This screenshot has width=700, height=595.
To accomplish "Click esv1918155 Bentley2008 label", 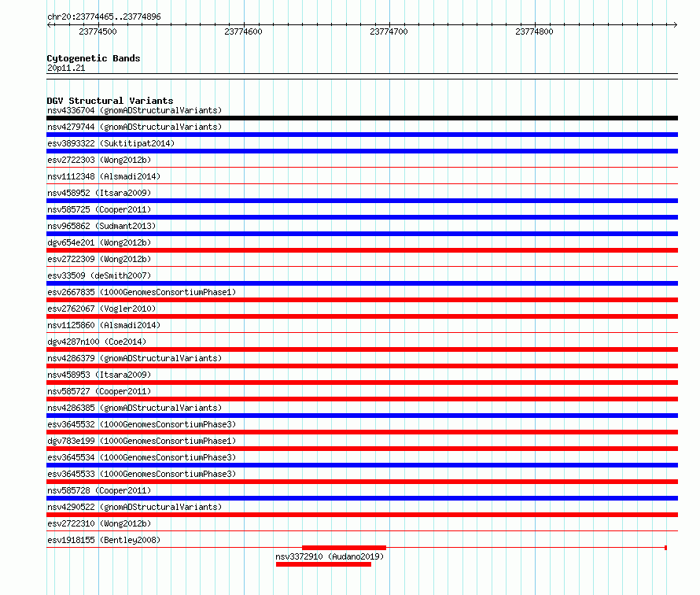I will pyautogui.click(x=104, y=540).
